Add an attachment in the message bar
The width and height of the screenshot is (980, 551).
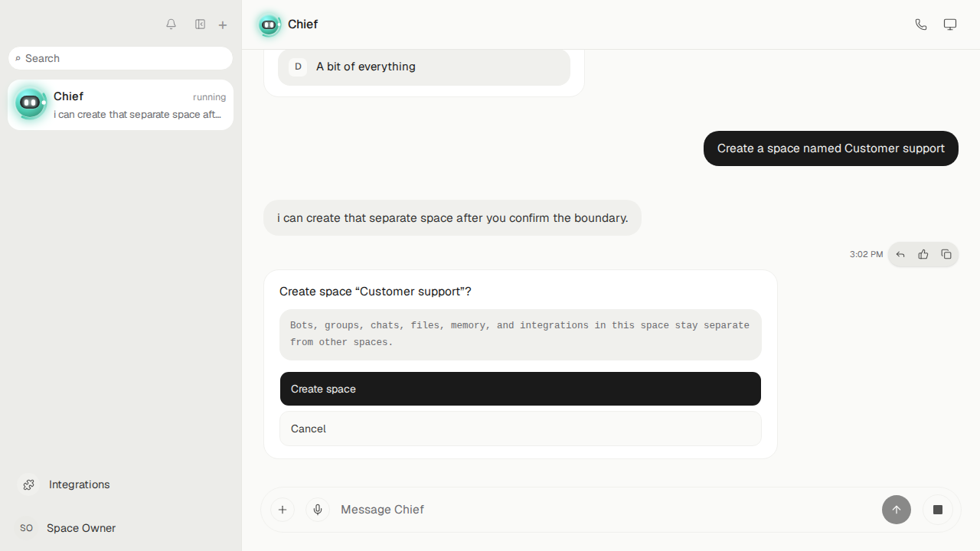[283, 510]
